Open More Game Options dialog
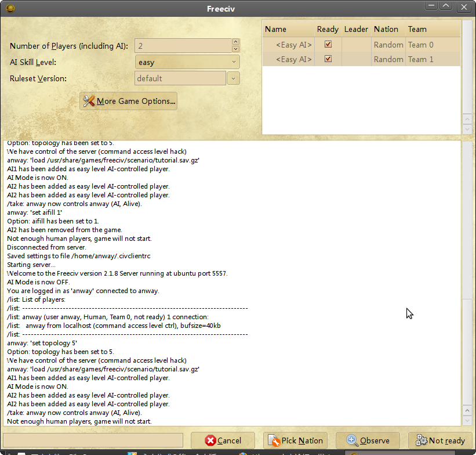 [x=128, y=101]
